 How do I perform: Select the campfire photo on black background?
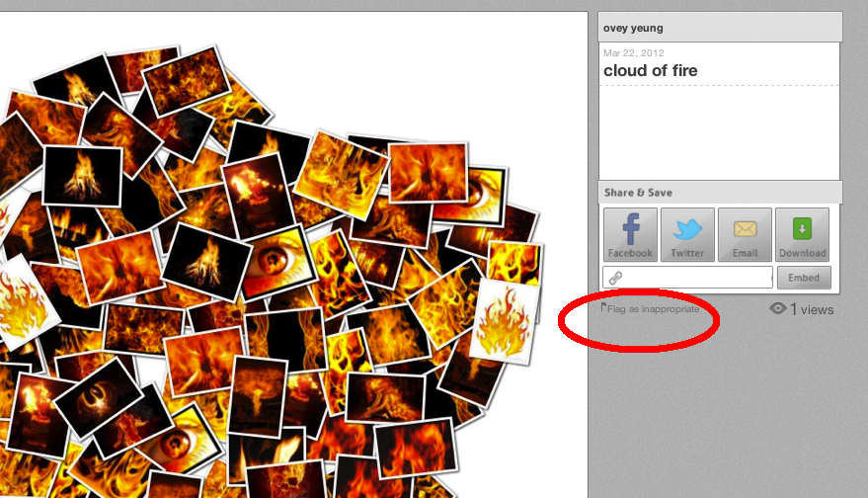tap(83, 176)
